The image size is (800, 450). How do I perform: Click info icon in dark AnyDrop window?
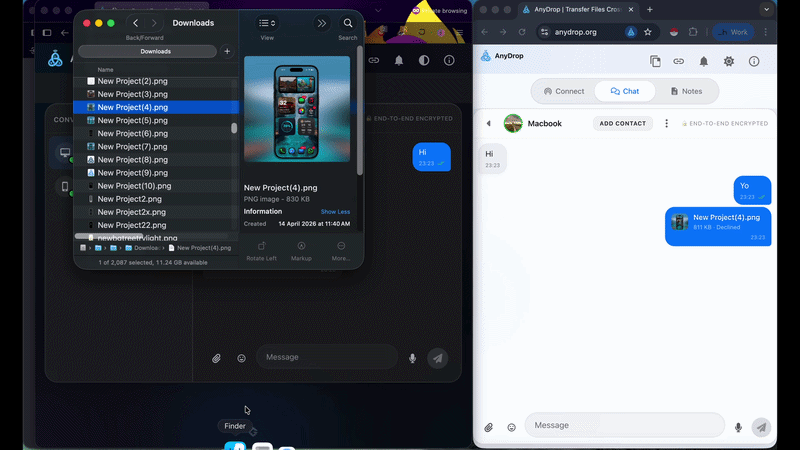click(449, 60)
